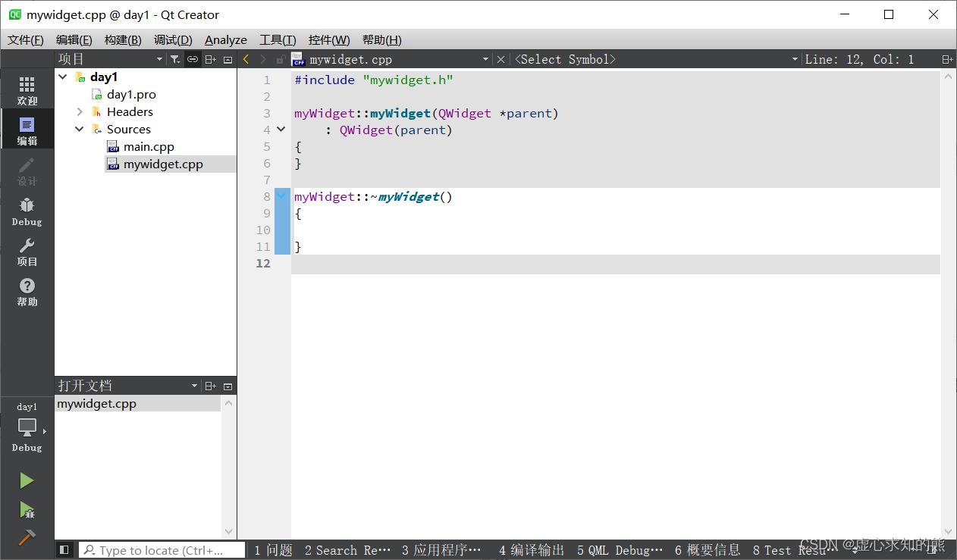Open the 1 问题 output pane
Screen dimensions: 957x560
click(x=273, y=550)
